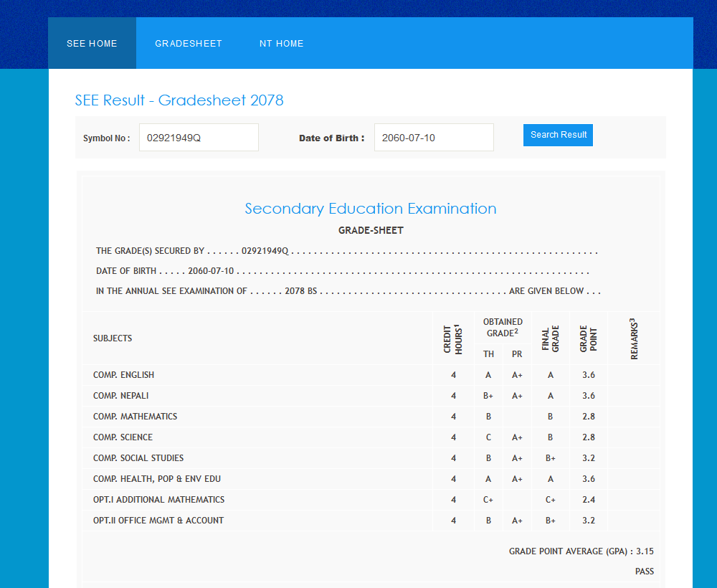
Task: Click the REMARKS column header
Action: [x=634, y=338]
